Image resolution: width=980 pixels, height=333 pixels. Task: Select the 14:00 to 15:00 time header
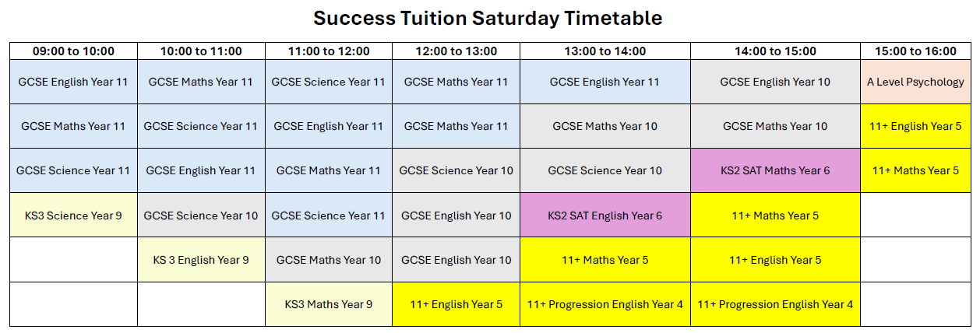(x=775, y=51)
